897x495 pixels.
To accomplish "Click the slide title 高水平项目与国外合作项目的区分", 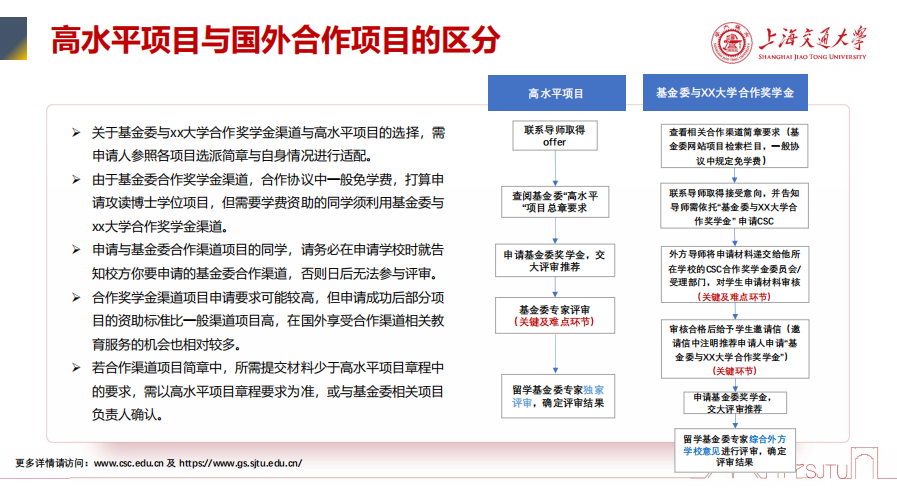I will [275, 42].
